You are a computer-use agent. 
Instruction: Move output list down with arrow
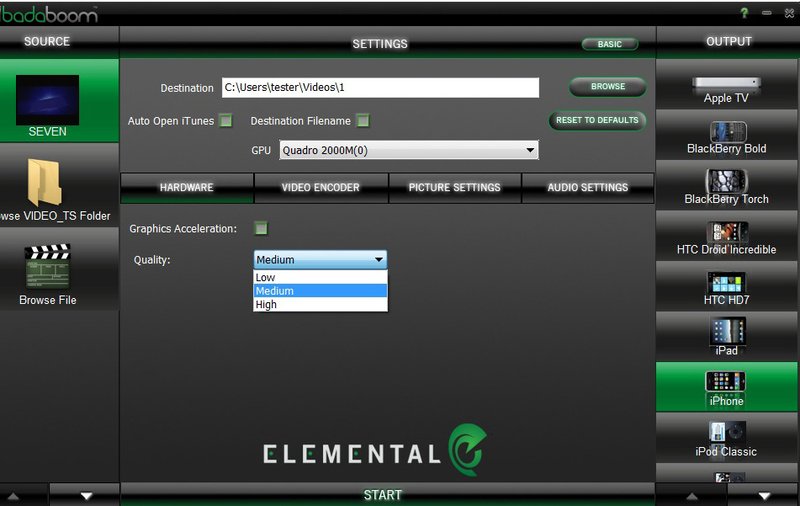pos(764,496)
